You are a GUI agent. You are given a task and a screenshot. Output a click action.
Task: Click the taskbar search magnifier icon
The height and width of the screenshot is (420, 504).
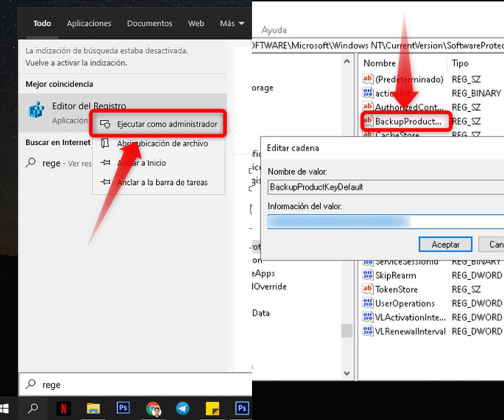34,407
